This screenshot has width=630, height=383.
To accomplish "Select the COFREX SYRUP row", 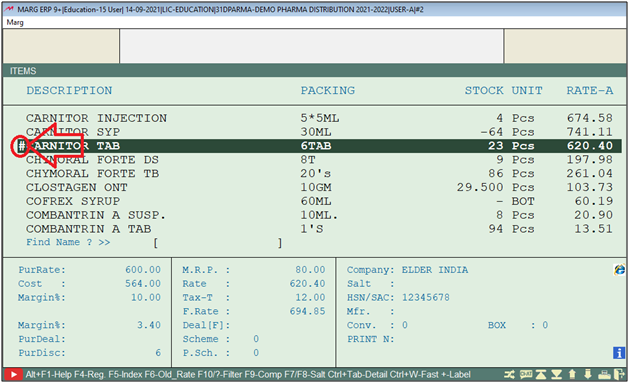I will [x=319, y=201].
